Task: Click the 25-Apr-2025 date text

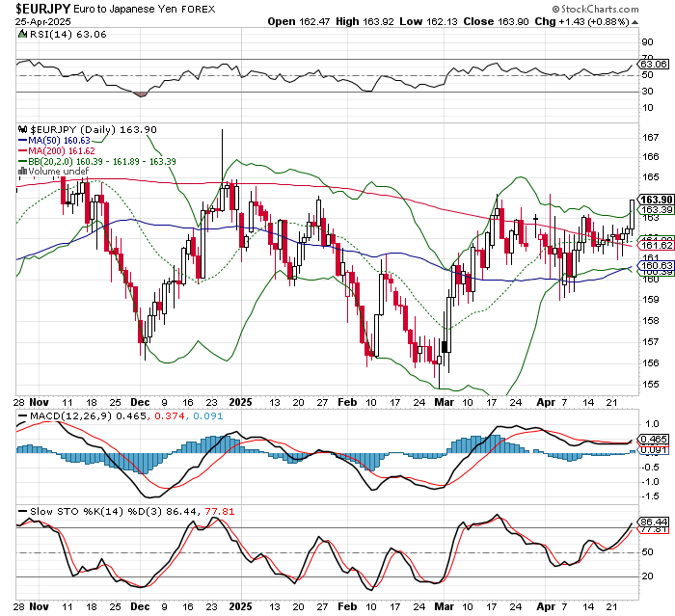Action: click(43, 22)
